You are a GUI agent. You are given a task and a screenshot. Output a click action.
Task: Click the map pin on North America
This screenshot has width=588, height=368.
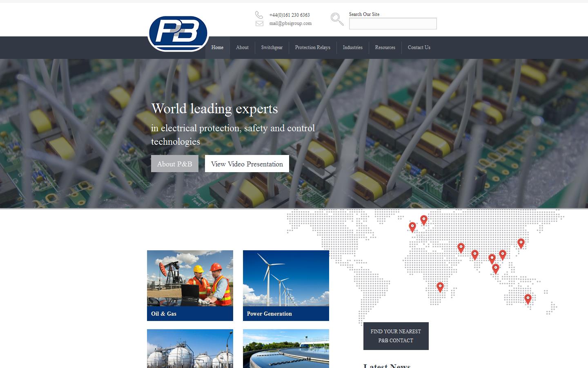click(x=412, y=227)
